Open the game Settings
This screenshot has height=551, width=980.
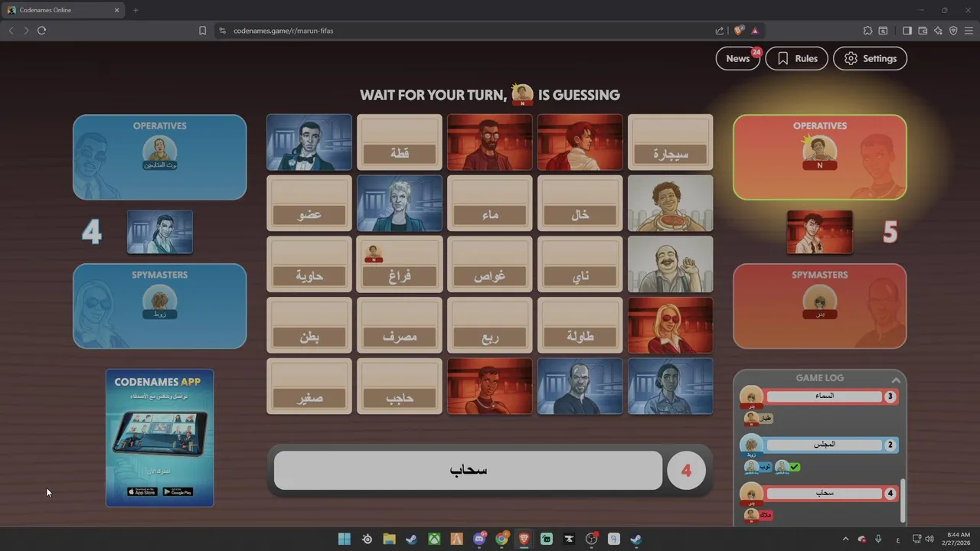pos(870,58)
